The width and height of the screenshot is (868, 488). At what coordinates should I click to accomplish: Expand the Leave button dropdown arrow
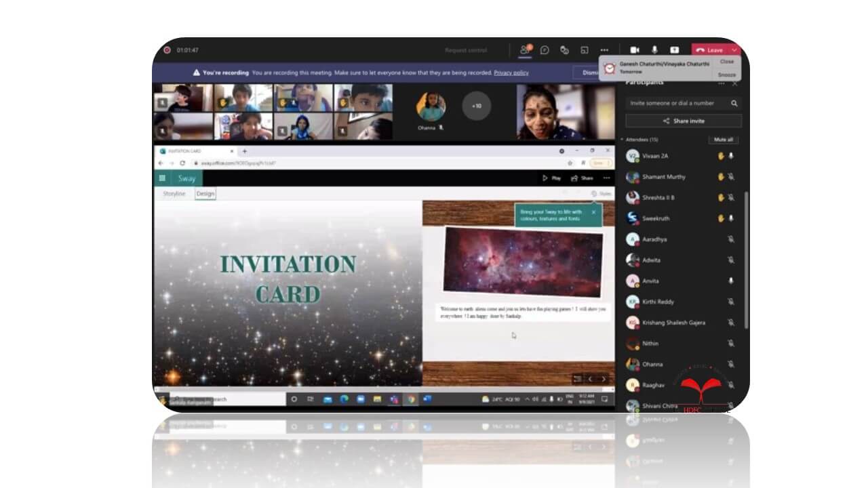(734, 50)
